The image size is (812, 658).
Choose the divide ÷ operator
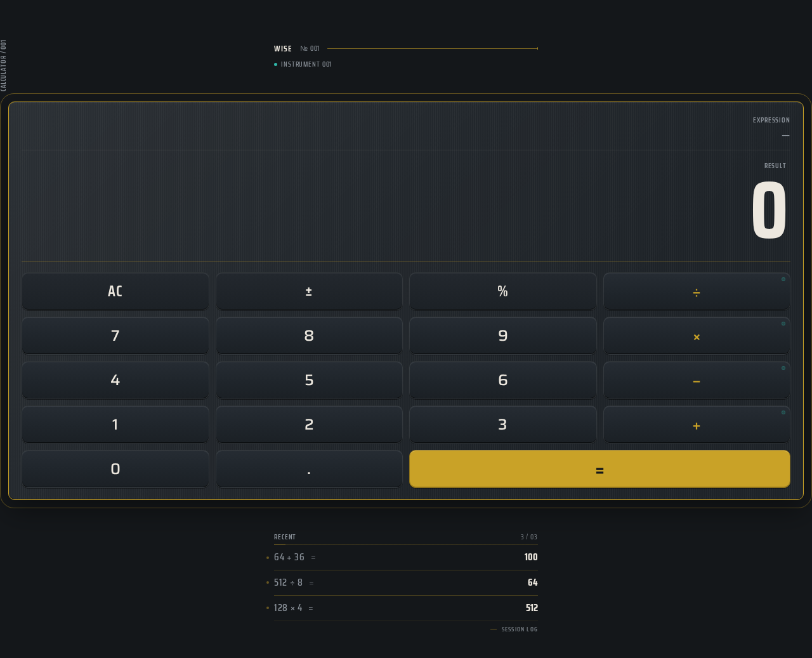click(x=697, y=291)
